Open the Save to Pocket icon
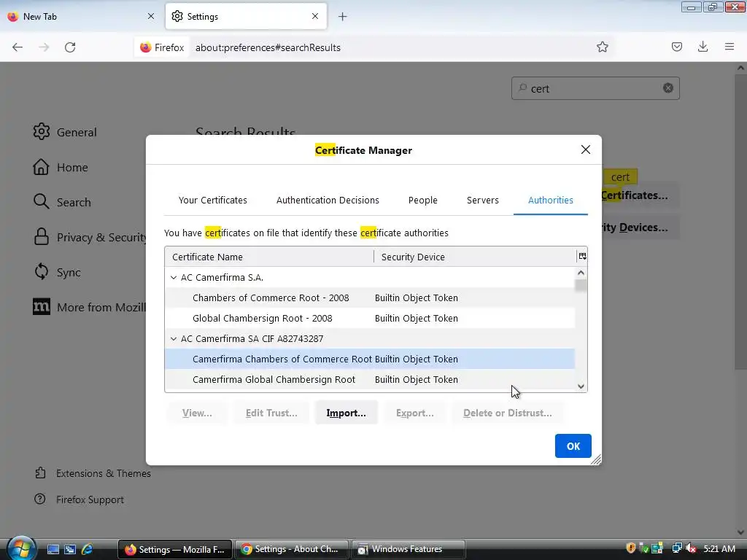Screen dimensions: 747x560 [676, 47]
